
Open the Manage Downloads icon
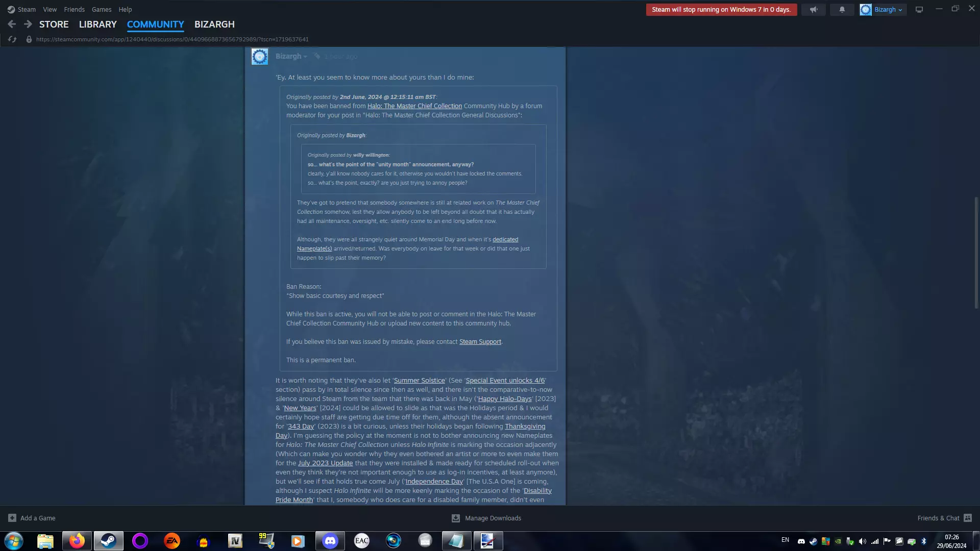pyautogui.click(x=456, y=518)
